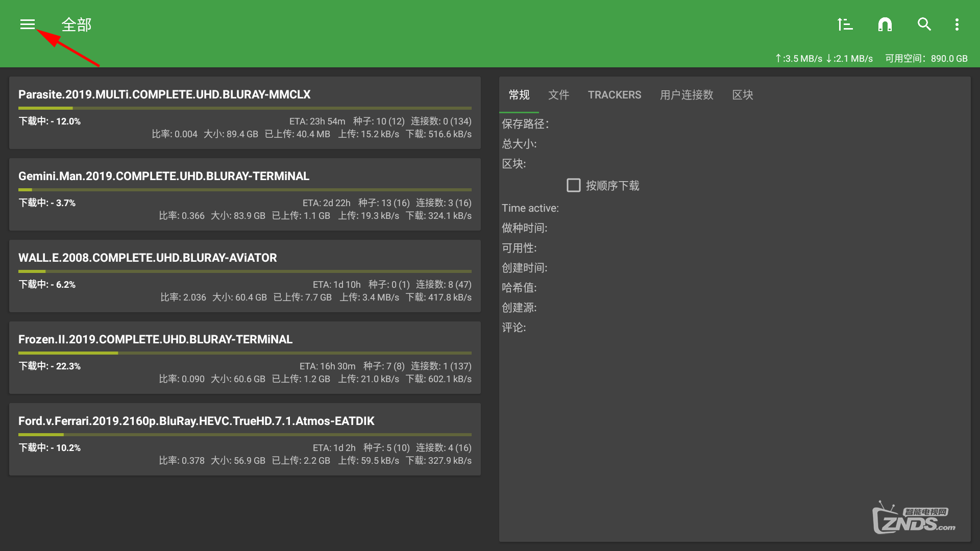This screenshot has width=980, height=551.
Task: Click the ETA 23h 54m value
Action: click(x=317, y=121)
